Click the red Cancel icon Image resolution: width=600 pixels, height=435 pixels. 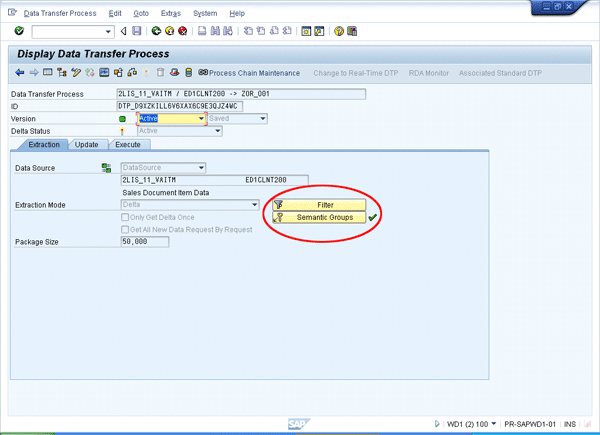[183, 31]
